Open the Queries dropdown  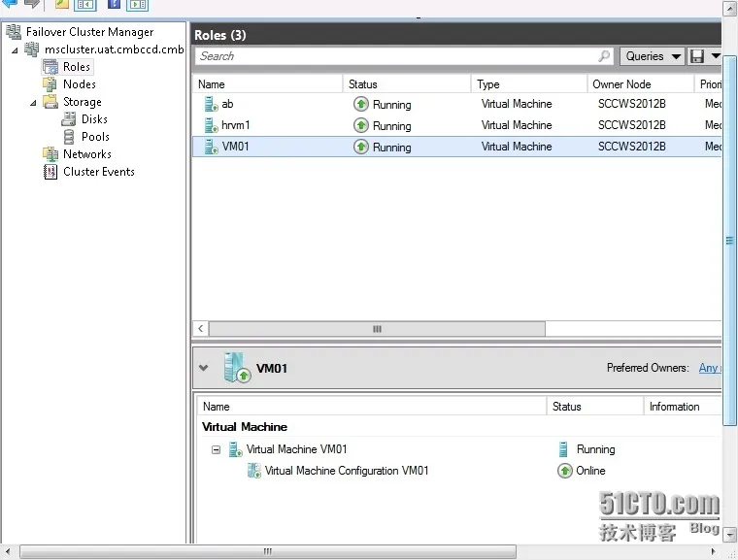[x=653, y=56]
